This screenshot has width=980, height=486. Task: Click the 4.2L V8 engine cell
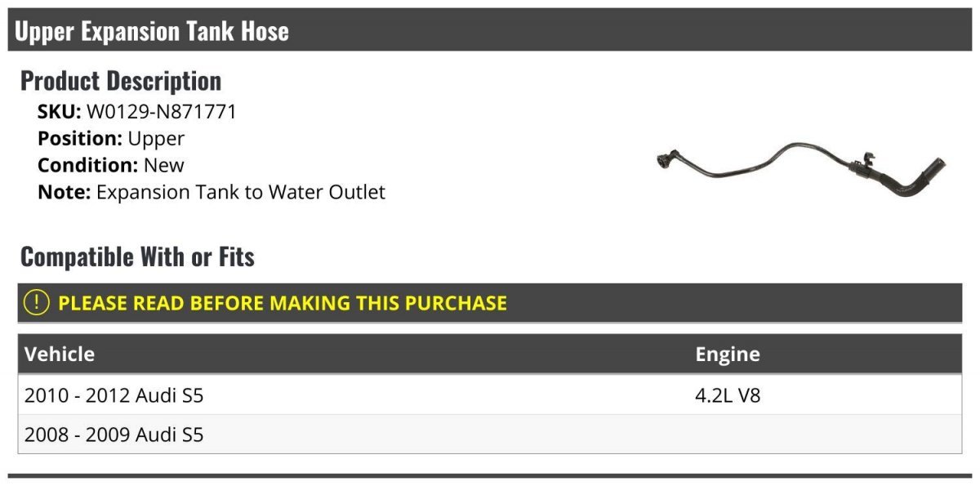[728, 396]
